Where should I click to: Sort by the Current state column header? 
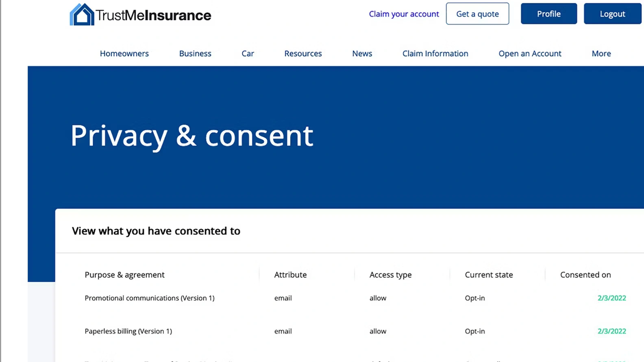489,275
